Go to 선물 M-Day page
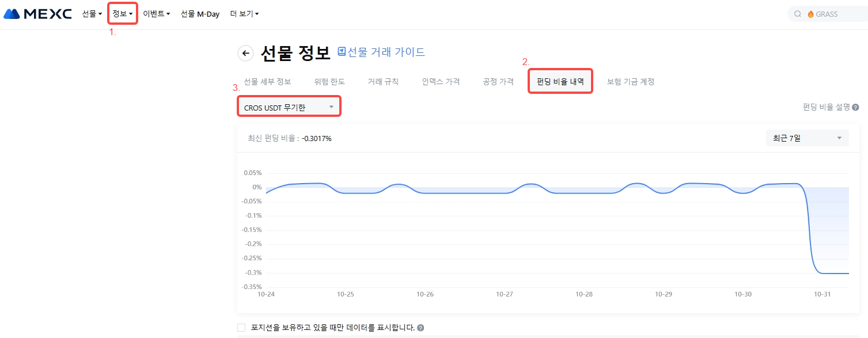This screenshot has width=868, height=338. [x=200, y=14]
